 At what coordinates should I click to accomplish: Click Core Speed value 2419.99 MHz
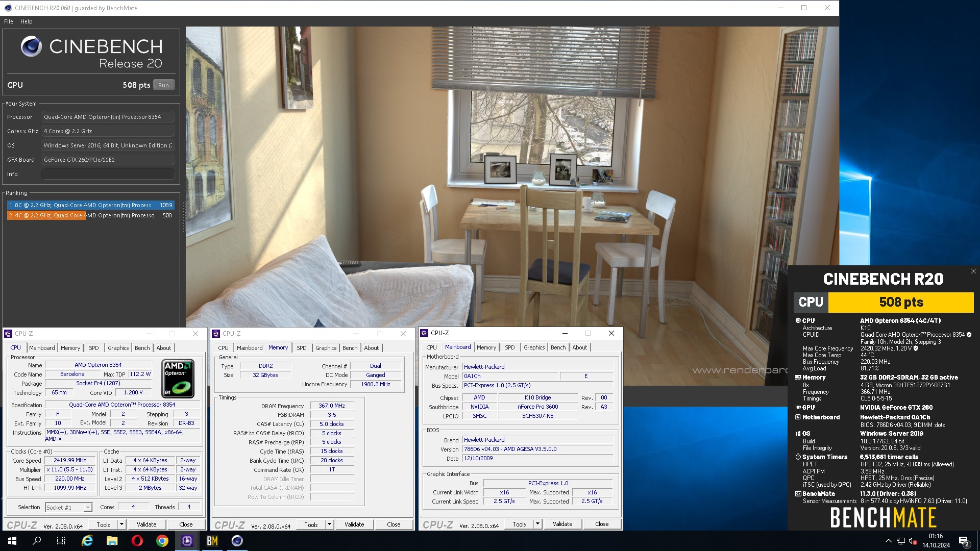[70, 460]
